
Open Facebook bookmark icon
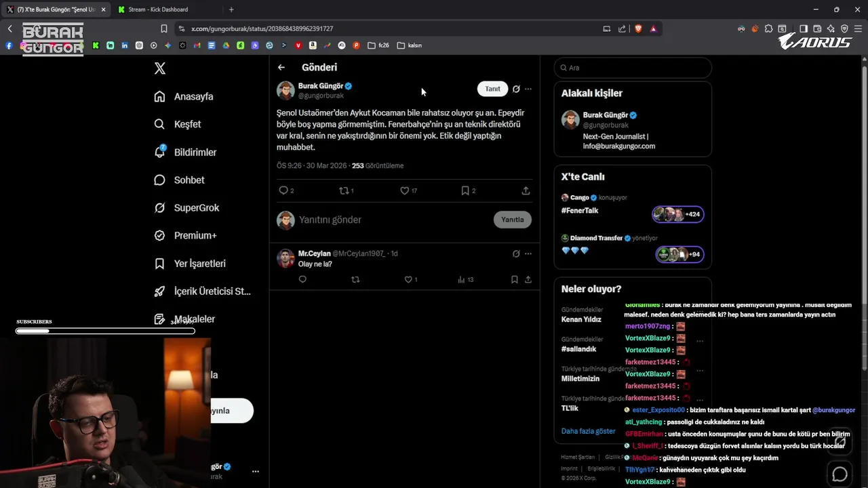tap(9, 45)
